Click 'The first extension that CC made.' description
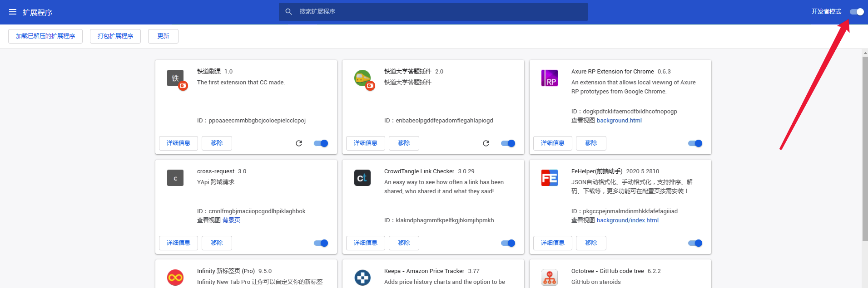This screenshot has width=868, height=288. click(x=241, y=83)
